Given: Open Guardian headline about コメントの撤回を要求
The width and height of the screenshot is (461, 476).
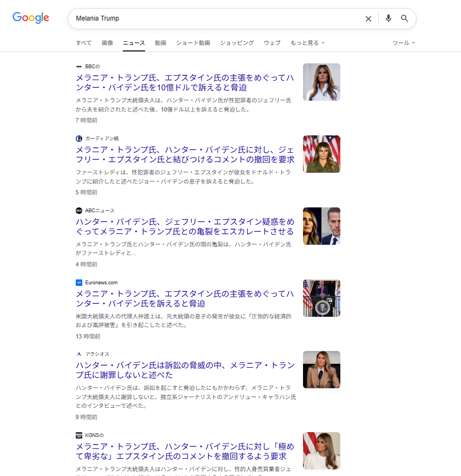Looking at the screenshot, I should tap(185, 154).
